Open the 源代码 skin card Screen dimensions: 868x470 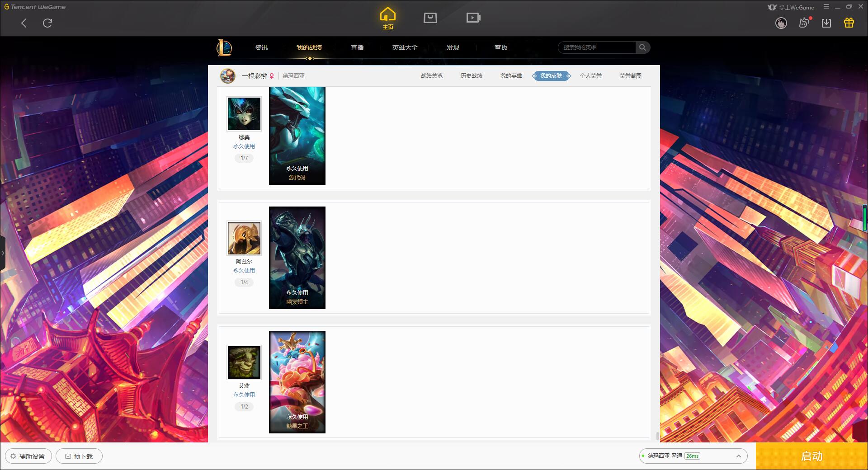pos(297,136)
